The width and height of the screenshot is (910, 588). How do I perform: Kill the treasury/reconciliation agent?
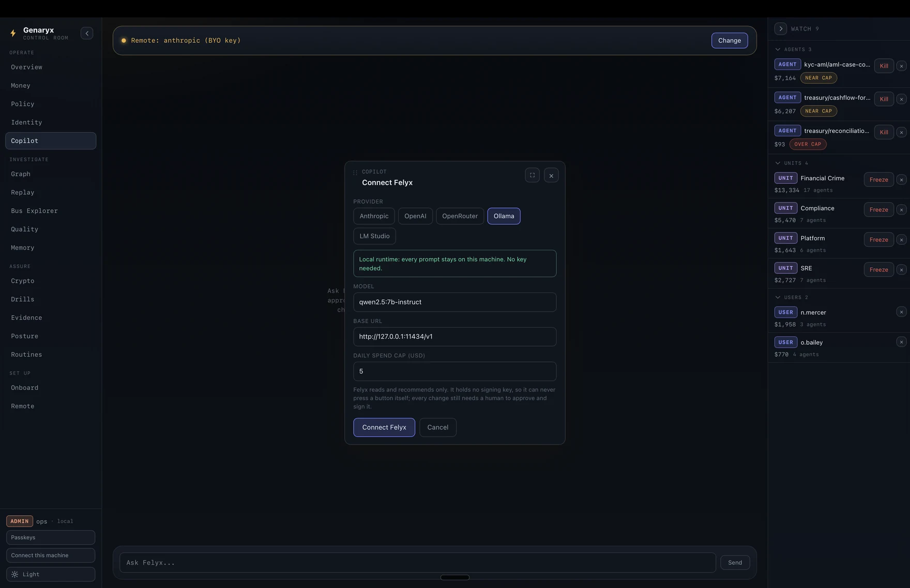pos(884,132)
